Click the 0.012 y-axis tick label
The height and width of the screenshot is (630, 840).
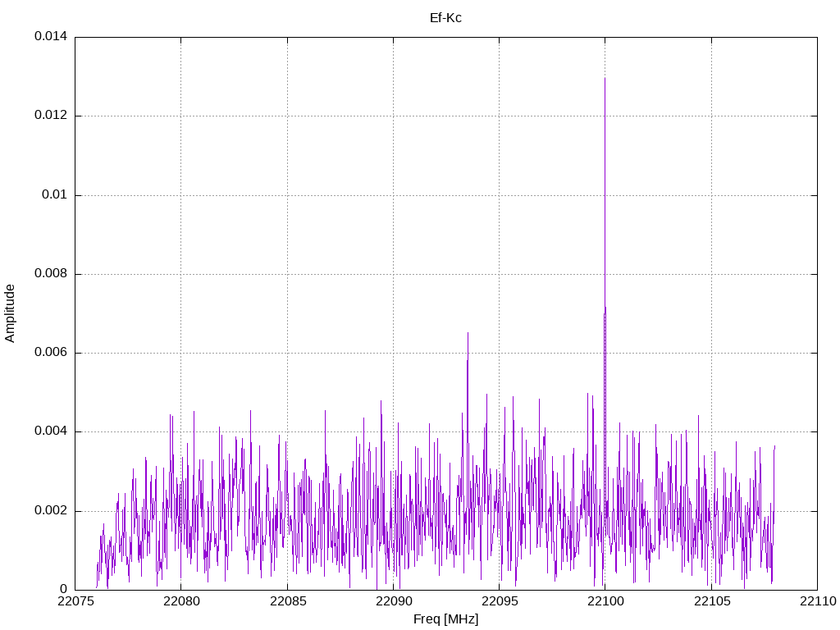(49, 116)
